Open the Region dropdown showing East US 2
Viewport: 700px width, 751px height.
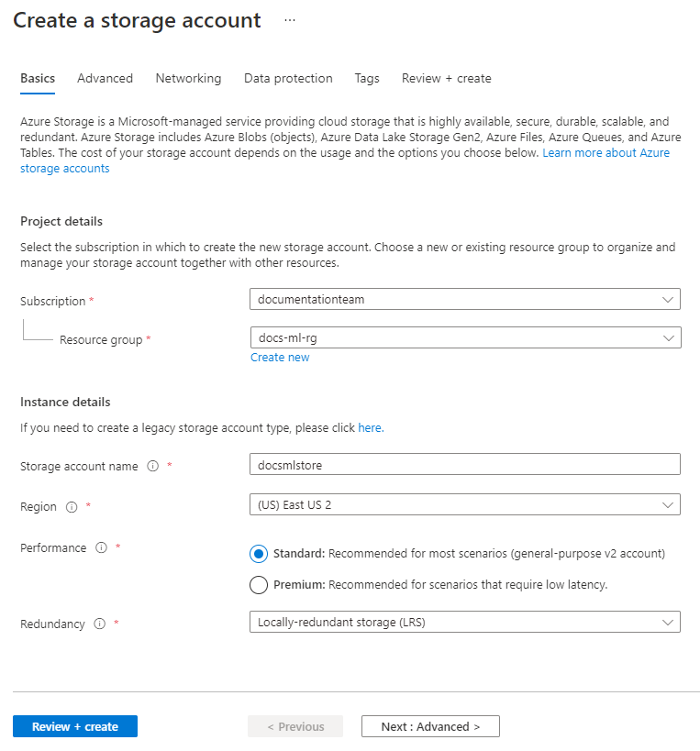464,504
